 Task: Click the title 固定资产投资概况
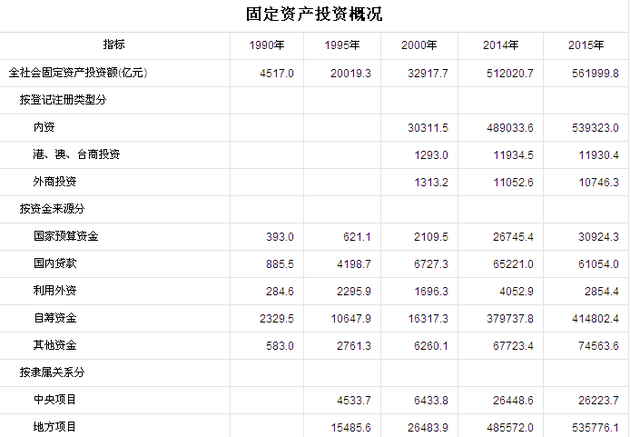pos(314,14)
